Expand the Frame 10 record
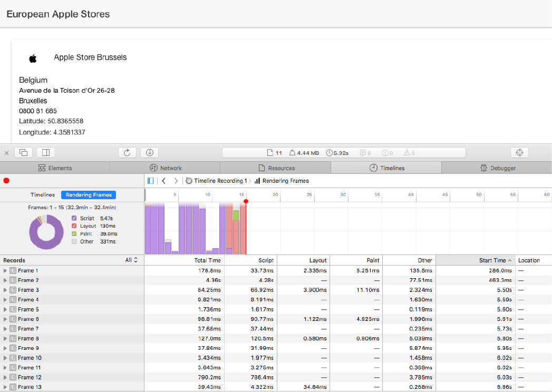This screenshot has height=392, width=552. point(5,358)
